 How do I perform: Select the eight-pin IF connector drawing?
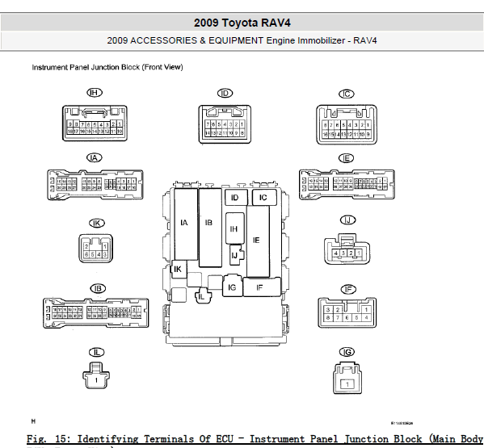tap(347, 312)
